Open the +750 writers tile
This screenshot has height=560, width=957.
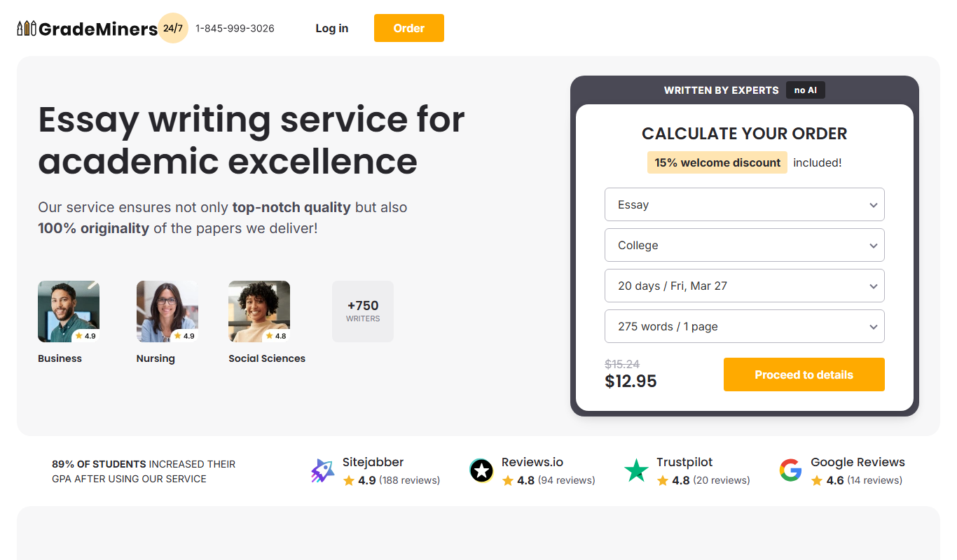(x=363, y=311)
